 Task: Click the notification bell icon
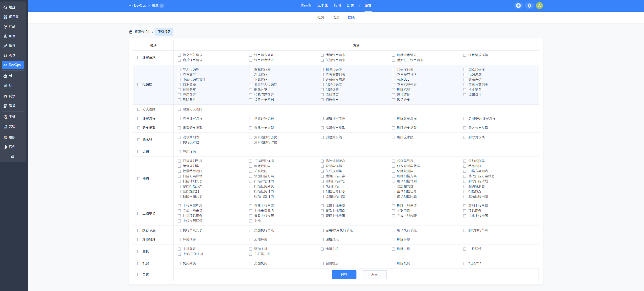tap(529, 6)
